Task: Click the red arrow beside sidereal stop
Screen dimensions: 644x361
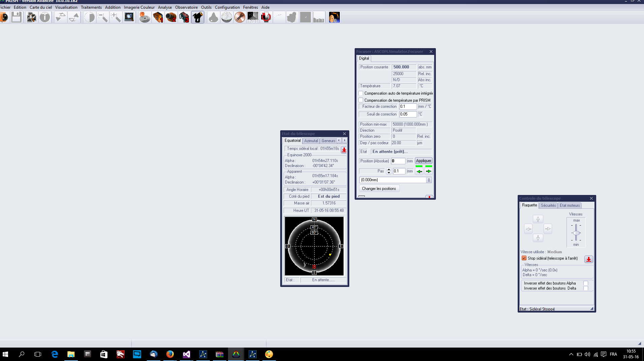Action: [588, 259]
